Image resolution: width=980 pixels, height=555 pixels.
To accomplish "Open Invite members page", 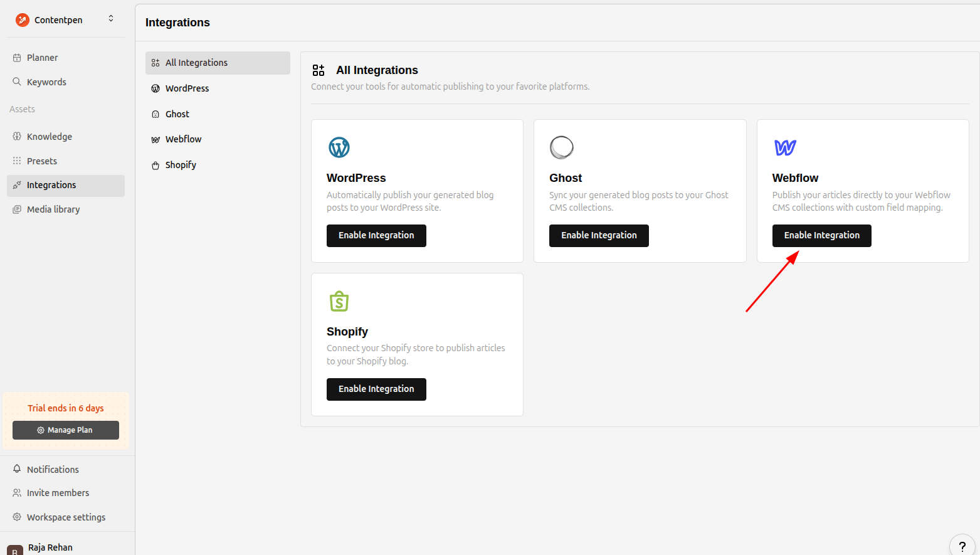I will [x=58, y=493].
